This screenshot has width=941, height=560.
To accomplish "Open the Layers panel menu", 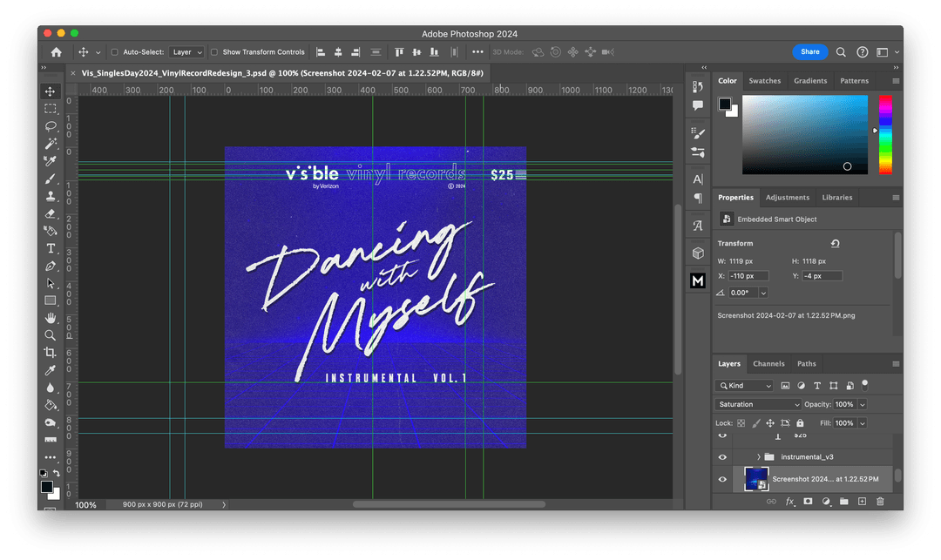I will (x=896, y=364).
